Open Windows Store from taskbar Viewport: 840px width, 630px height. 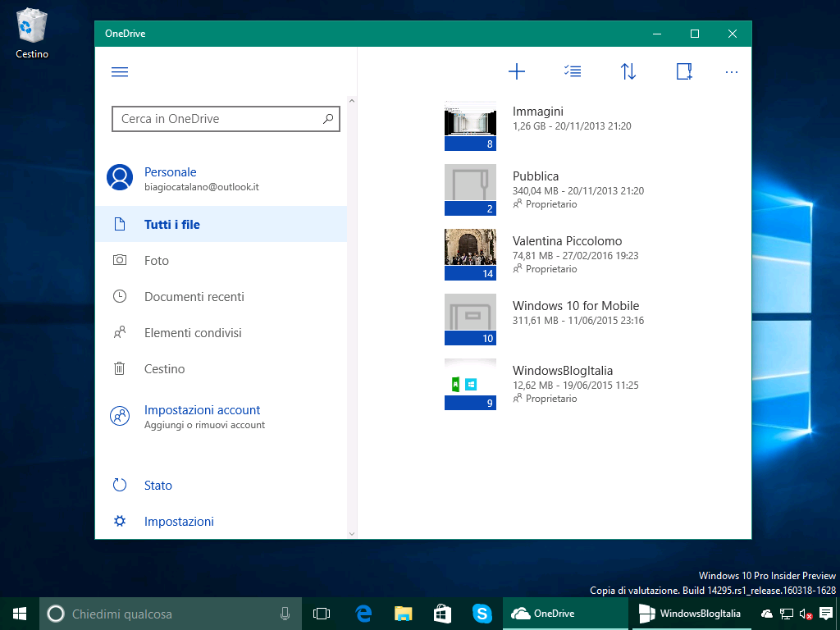442,614
